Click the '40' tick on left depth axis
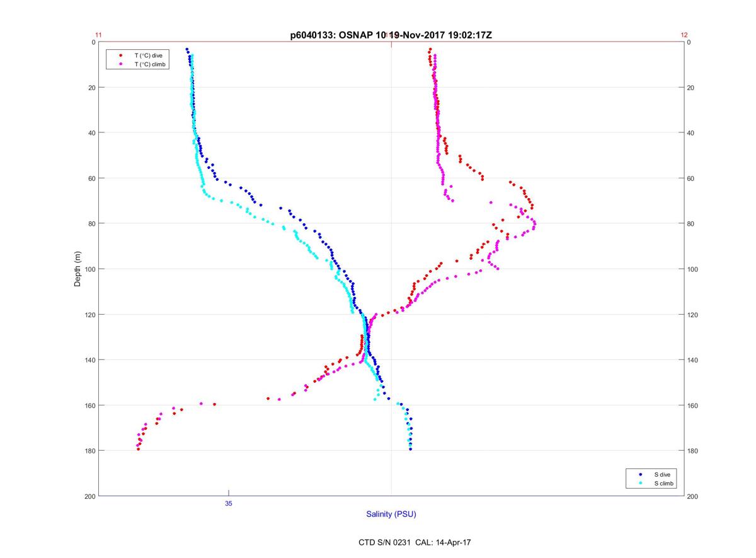 click(x=91, y=133)
